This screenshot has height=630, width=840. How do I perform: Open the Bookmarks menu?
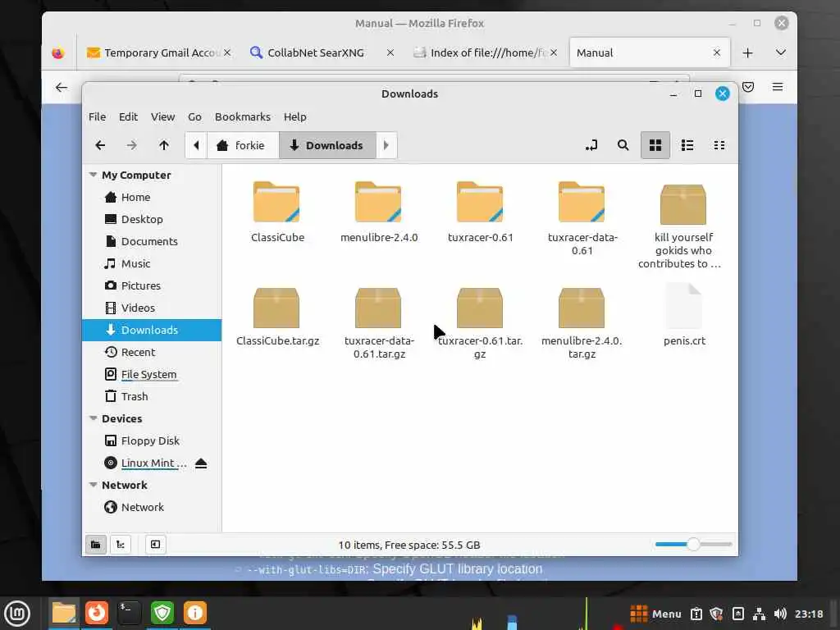(243, 116)
